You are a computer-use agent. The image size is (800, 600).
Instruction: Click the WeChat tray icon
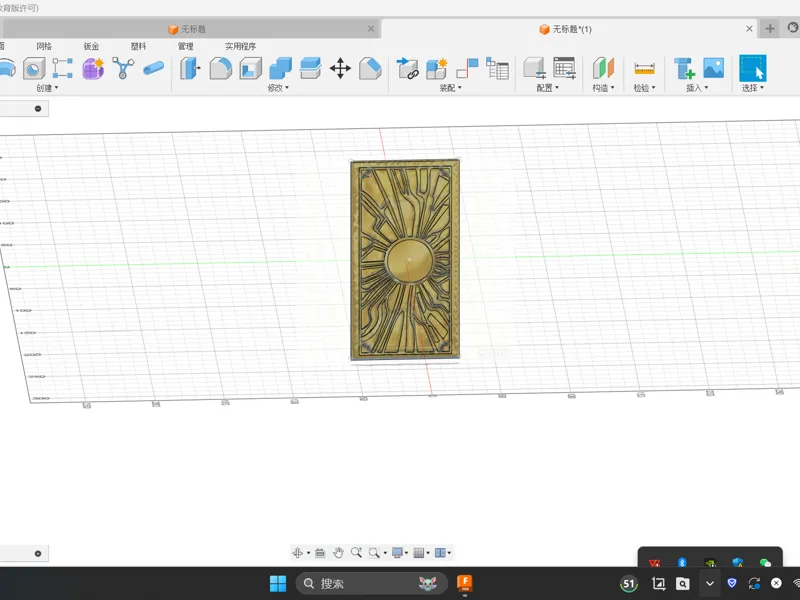[765, 563]
